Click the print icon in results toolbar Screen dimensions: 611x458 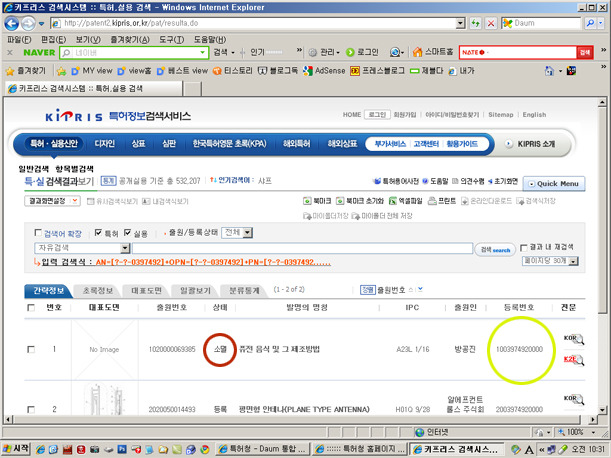pyautogui.click(x=432, y=201)
